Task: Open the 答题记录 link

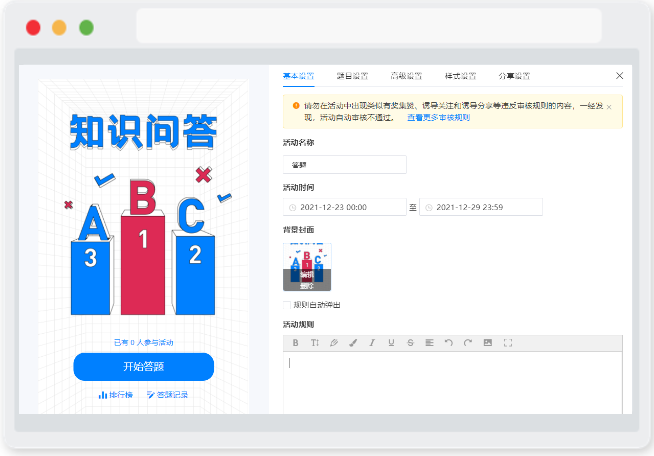Action: point(167,395)
